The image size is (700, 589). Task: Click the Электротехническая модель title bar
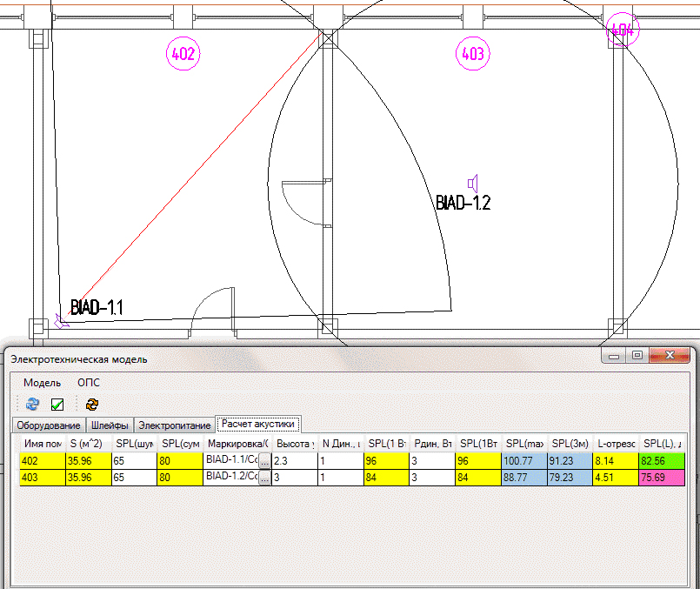point(303,359)
